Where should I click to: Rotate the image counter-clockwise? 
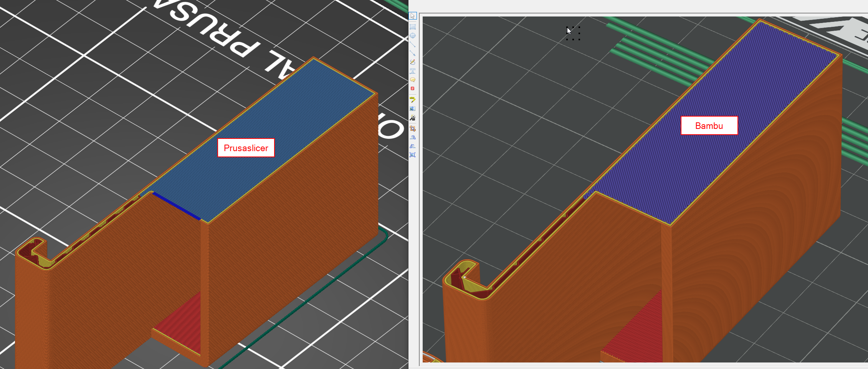(x=413, y=146)
